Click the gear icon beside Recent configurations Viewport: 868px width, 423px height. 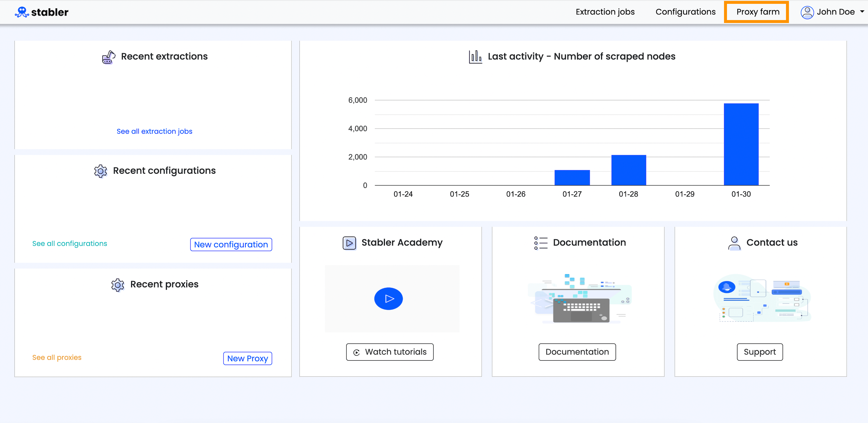pyautogui.click(x=100, y=171)
